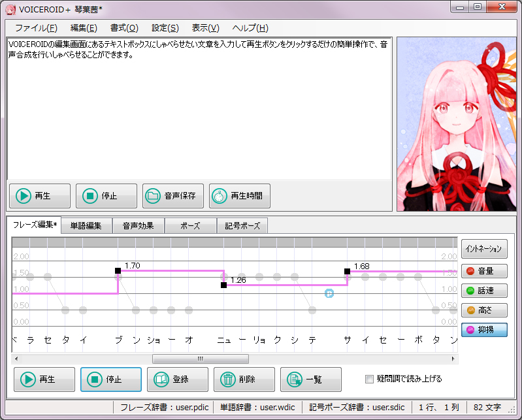Switch to ポーズ tab

(190, 226)
